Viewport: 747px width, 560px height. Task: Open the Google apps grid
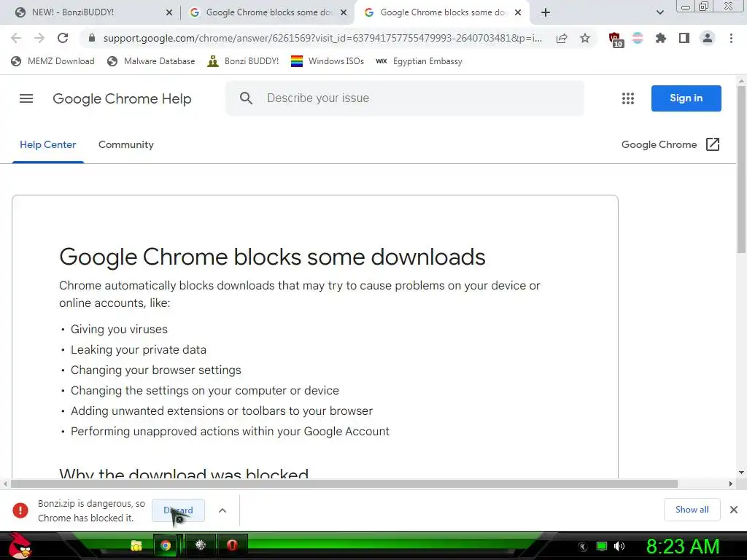coord(628,98)
